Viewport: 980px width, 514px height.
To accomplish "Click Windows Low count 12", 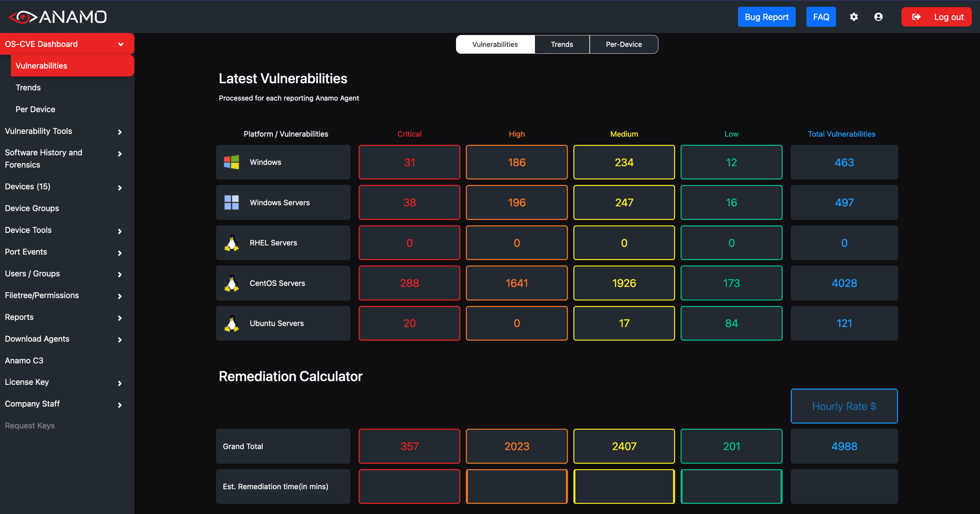I will 732,162.
